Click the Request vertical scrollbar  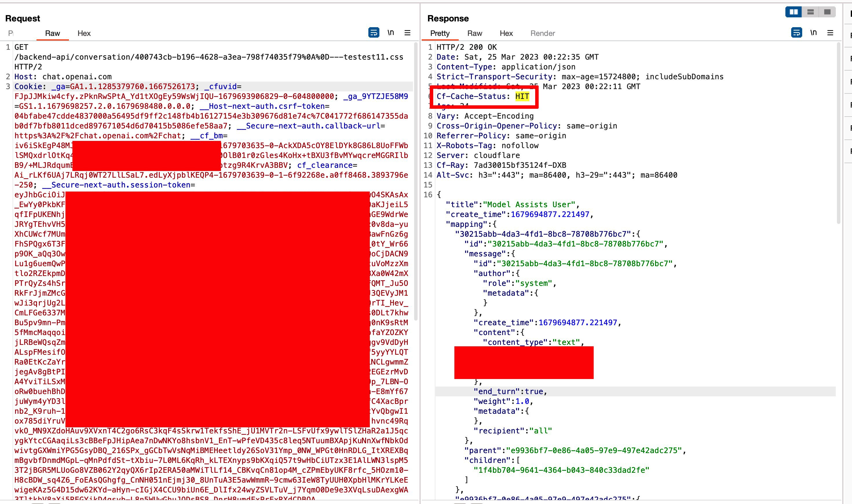click(x=416, y=182)
